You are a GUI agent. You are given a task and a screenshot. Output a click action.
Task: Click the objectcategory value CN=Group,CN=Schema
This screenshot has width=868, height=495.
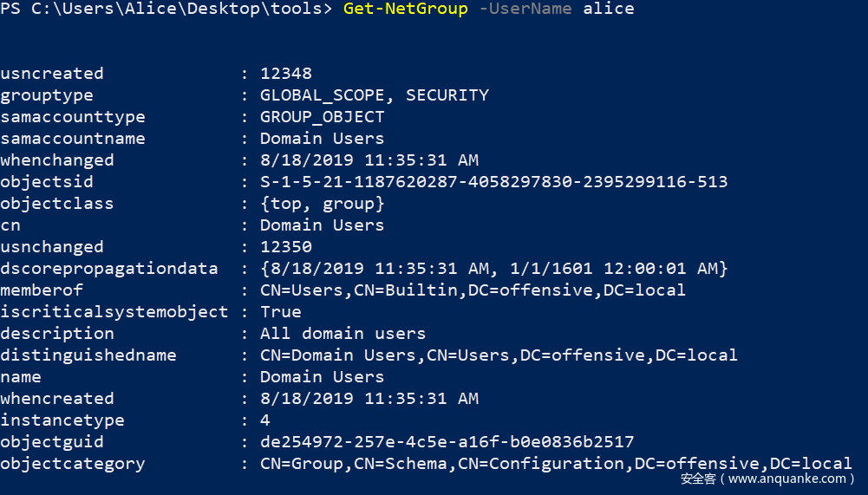point(557,464)
